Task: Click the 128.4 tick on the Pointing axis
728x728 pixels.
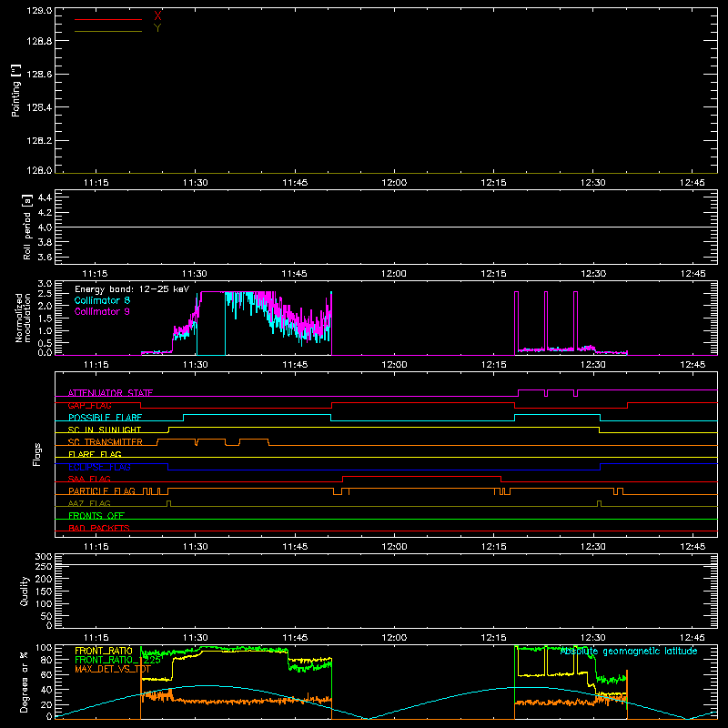Action: [39, 107]
